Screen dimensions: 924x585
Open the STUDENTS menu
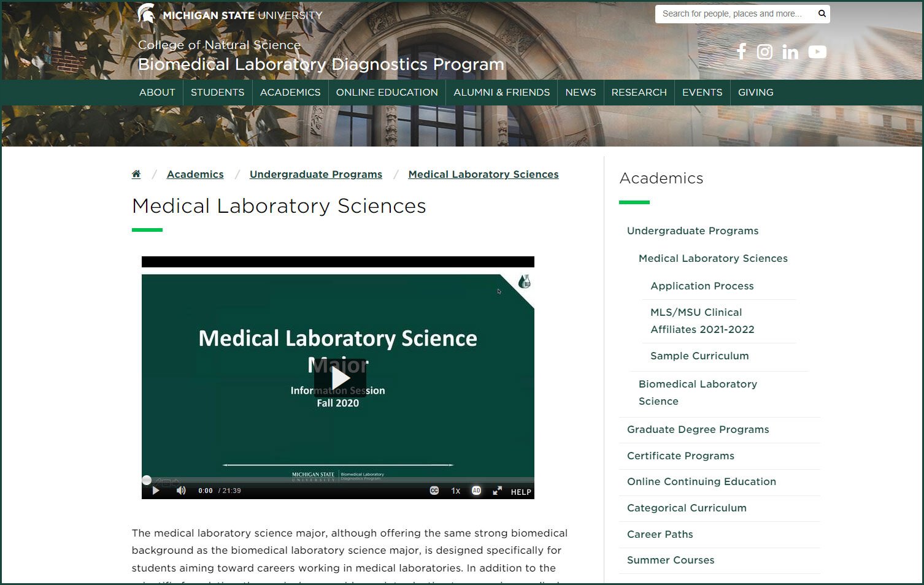[217, 93]
